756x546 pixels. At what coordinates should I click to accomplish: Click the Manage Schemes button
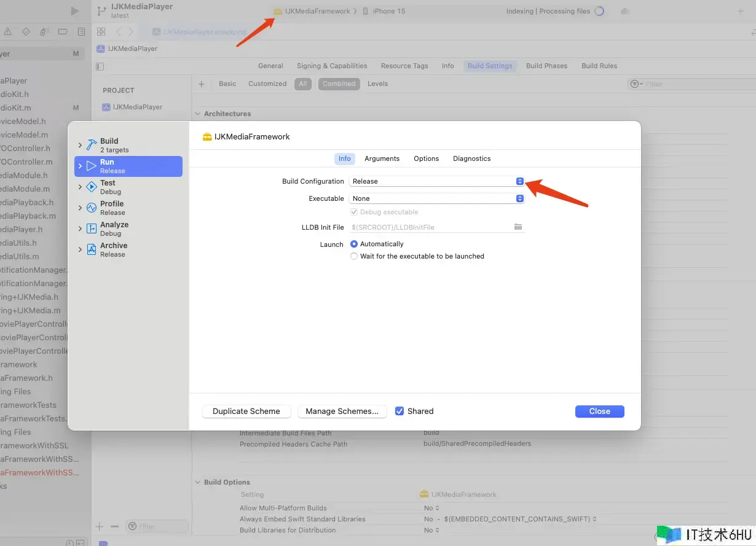pyautogui.click(x=342, y=411)
